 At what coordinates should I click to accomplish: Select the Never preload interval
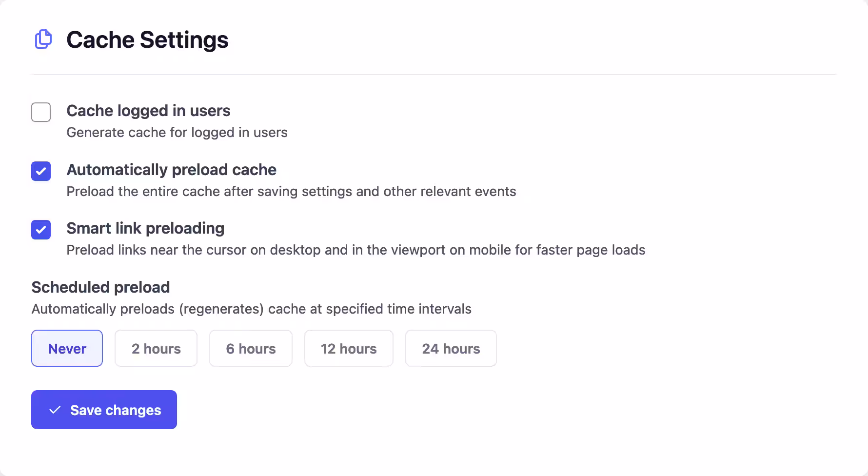pos(67,348)
